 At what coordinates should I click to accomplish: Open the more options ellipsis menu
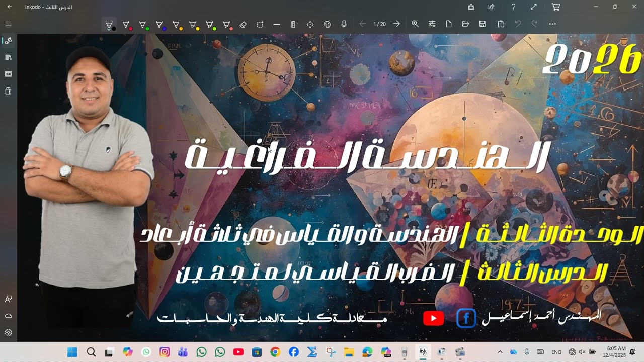[x=552, y=24]
